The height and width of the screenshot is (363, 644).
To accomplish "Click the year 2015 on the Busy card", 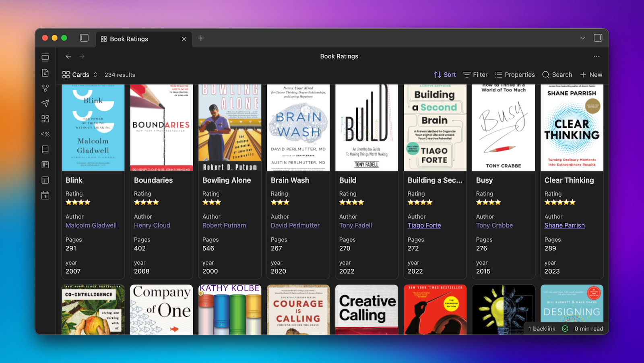I will tap(483, 272).
